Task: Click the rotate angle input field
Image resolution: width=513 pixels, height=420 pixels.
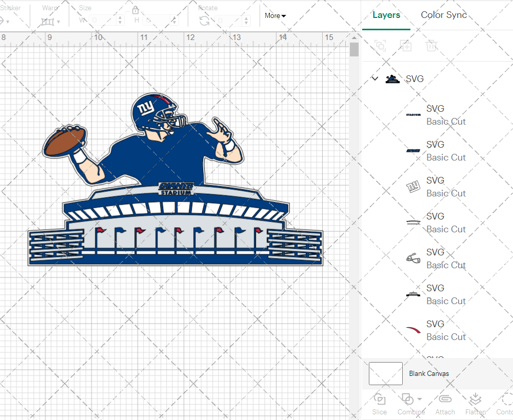Action: (x=229, y=21)
